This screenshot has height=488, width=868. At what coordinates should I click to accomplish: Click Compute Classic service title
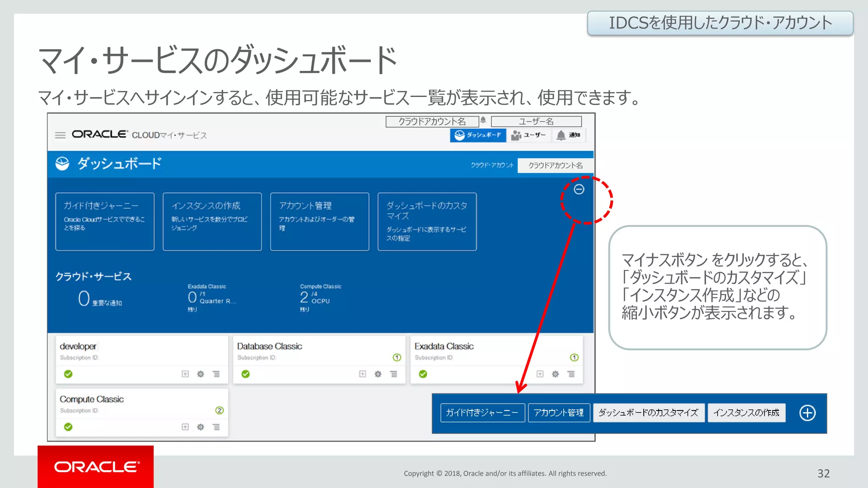pyautogui.click(x=92, y=399)
